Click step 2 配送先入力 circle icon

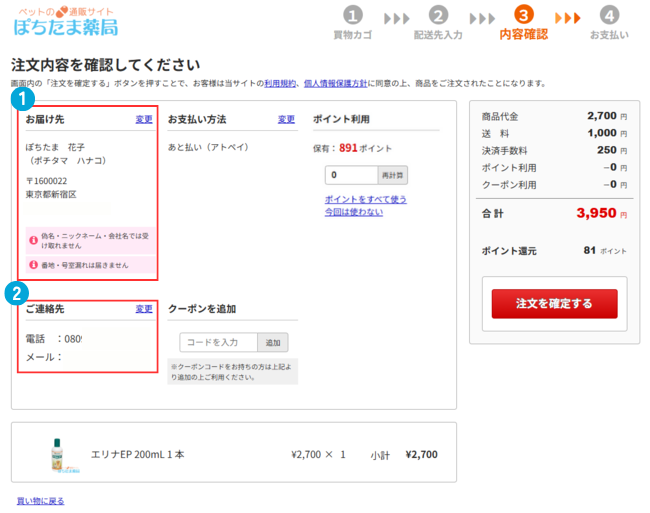tap(438, 16)
